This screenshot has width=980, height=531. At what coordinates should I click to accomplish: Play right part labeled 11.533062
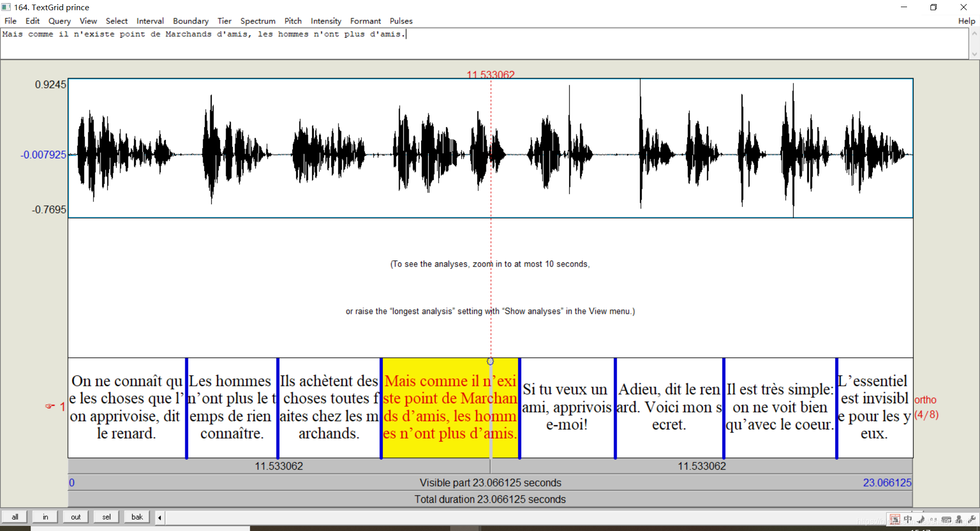click(x=702, y=466)
